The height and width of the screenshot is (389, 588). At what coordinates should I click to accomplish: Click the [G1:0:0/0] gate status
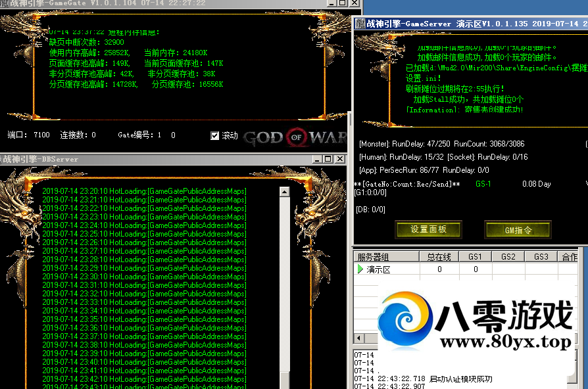point(370,193)
